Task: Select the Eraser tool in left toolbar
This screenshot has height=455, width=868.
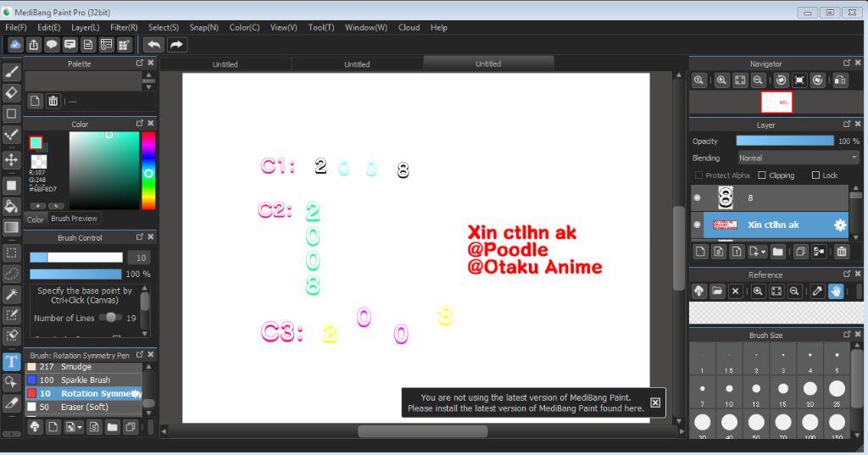Action: tap(11, 92)
